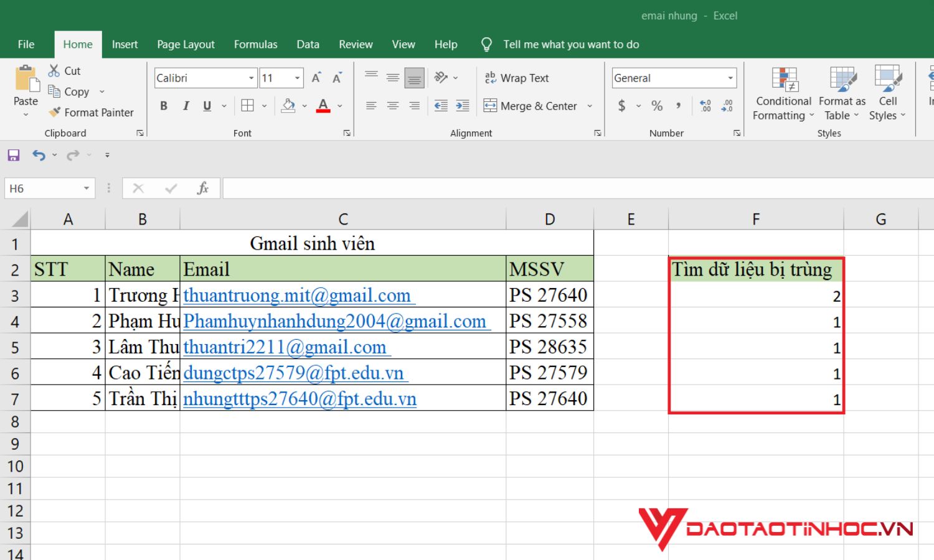Expand the General number format dropdown

click(730, 78)
